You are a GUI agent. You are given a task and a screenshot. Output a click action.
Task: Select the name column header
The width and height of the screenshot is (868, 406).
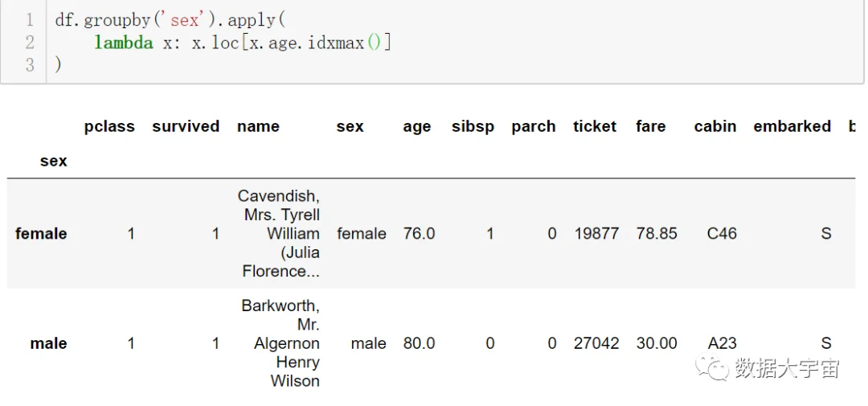pos(259,127)
